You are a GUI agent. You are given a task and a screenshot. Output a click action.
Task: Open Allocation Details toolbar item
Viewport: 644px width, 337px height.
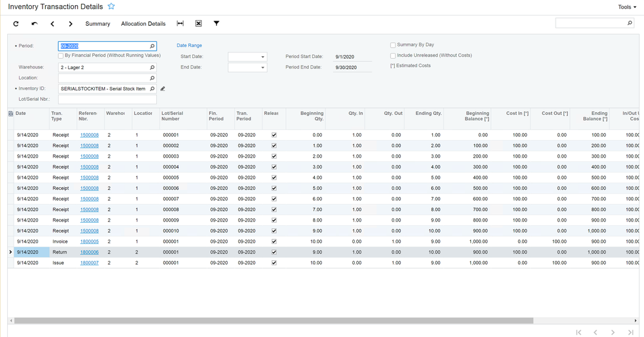point(143,24)
